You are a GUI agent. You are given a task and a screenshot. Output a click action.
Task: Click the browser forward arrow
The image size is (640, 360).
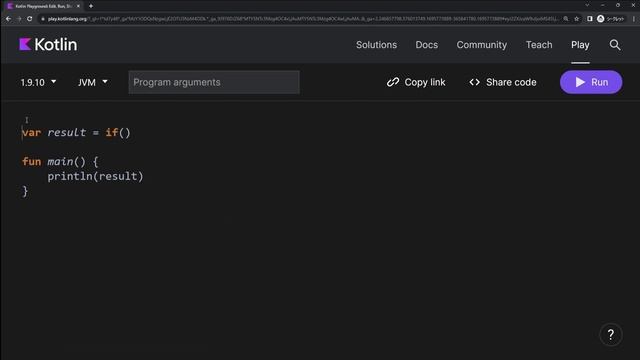[x=19, y=19]
